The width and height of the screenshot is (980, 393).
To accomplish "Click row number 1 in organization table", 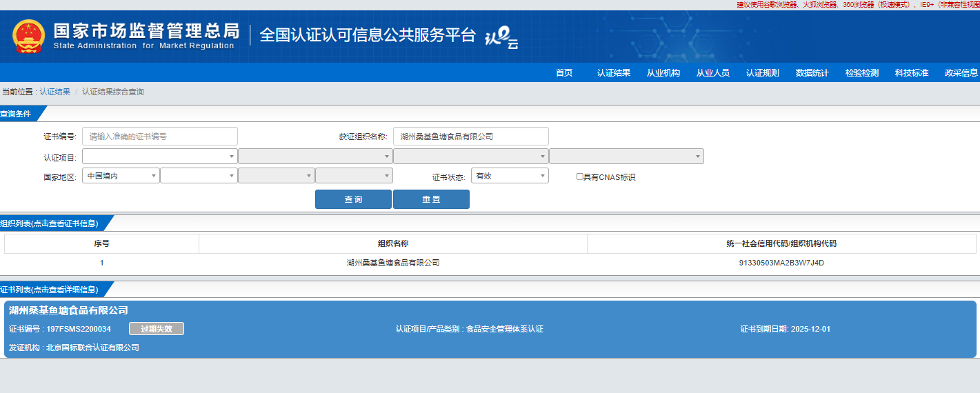I will [x=101, y=263].
